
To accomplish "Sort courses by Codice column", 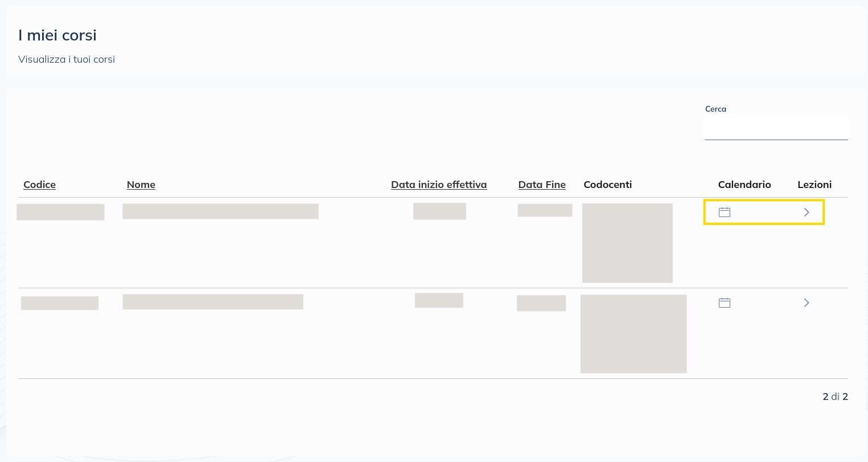I will coord(40,185).
